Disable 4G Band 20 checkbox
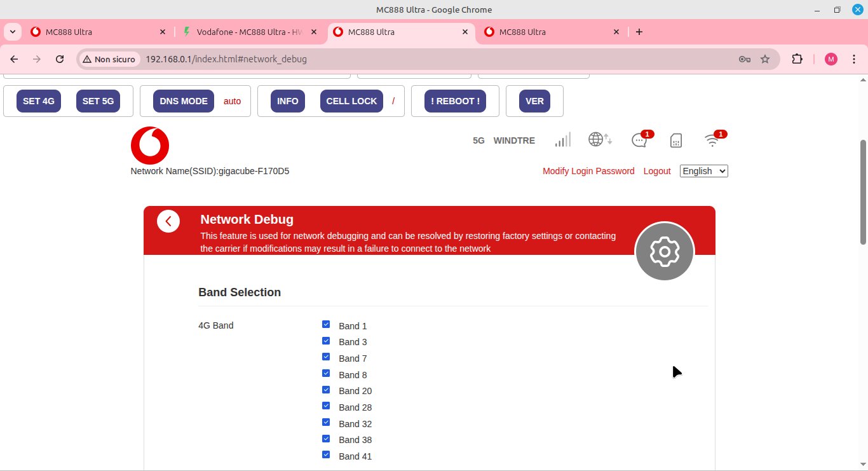Screen dimensions: 868x471 326,390
